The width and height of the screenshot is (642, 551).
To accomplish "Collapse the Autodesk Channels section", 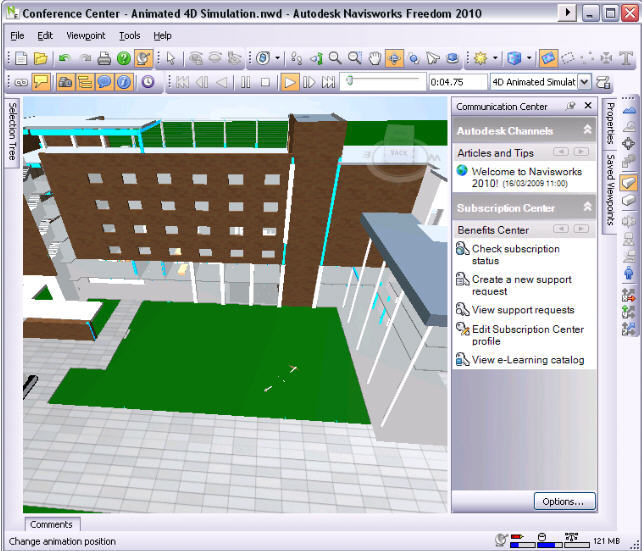I will tap(587, 130).
